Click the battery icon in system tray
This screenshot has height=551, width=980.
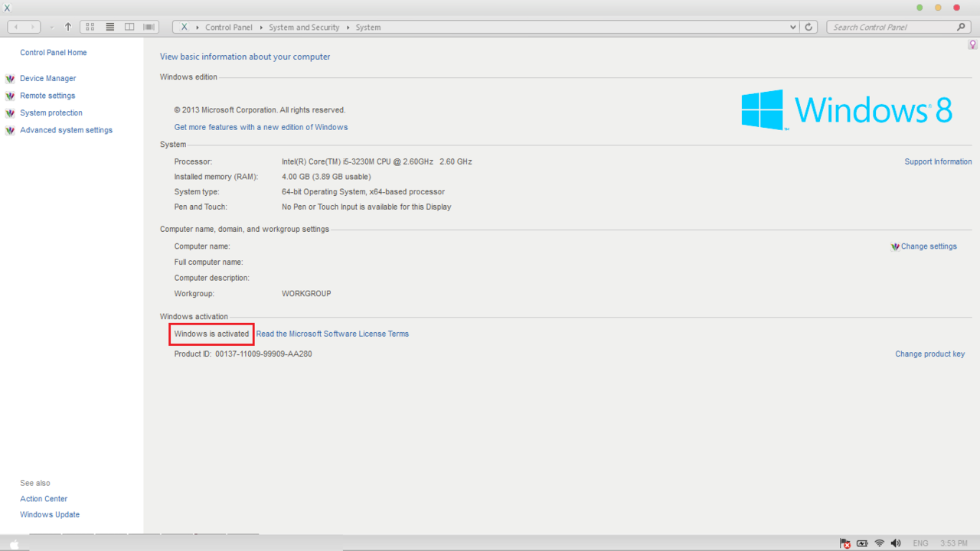pos(863,543)
